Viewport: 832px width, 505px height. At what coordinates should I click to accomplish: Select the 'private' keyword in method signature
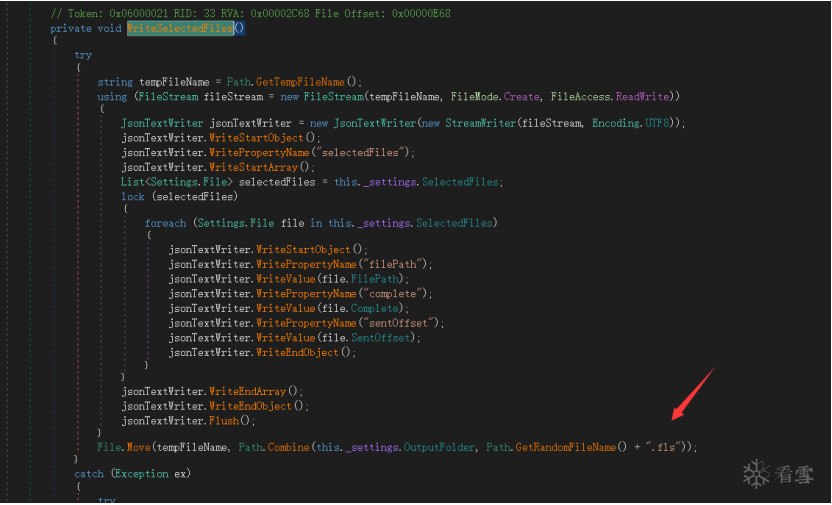[x=71, y=29]
